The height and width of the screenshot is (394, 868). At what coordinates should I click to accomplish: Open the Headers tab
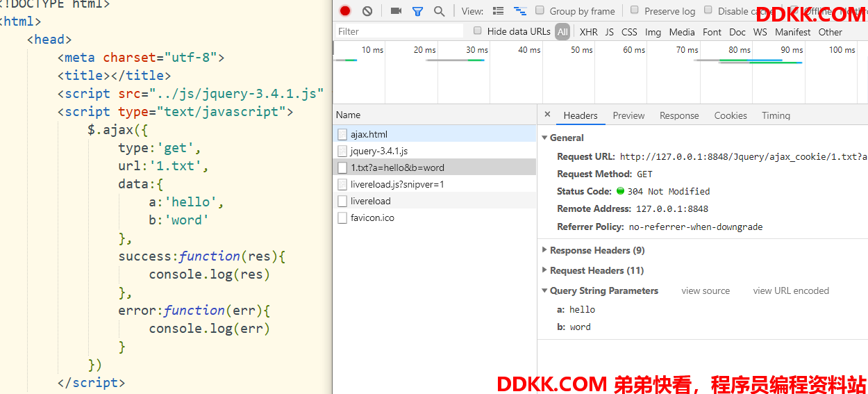click(x=581, y=115)
